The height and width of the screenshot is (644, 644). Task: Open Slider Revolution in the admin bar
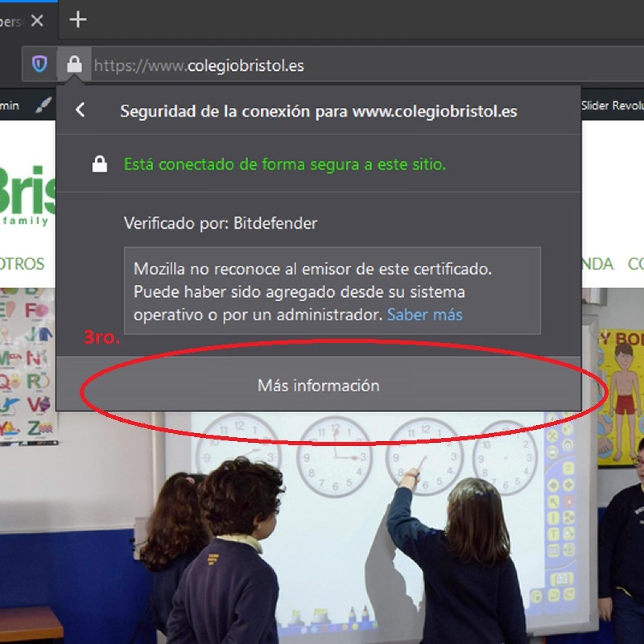[x=612, y=106]
